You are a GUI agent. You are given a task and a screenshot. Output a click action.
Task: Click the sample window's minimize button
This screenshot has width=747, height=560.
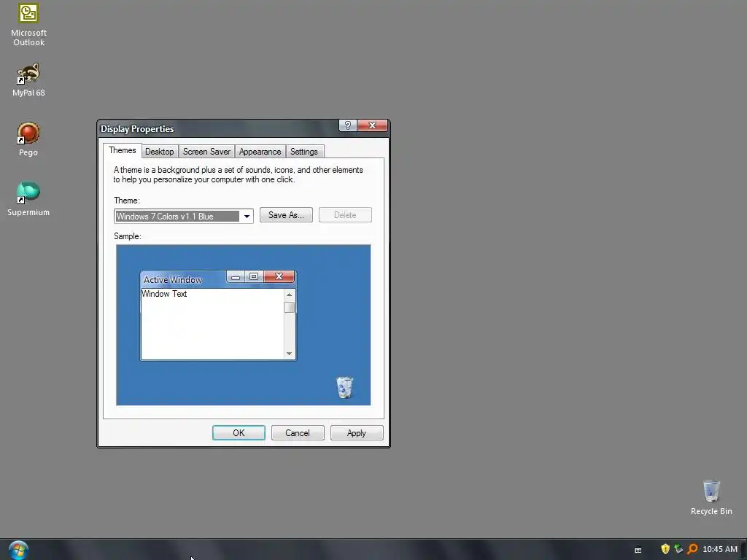coord(236,276)
